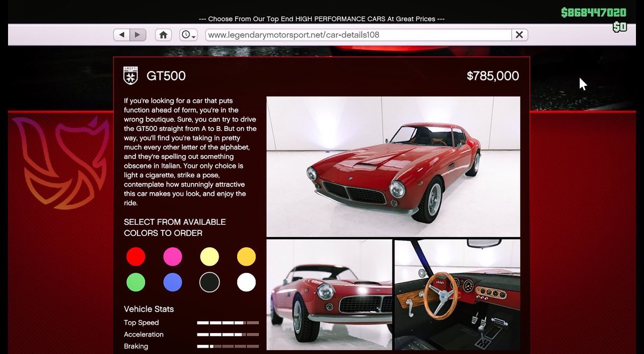
Task: Select the orange-yellow color swatch
Action: point(246,257)
